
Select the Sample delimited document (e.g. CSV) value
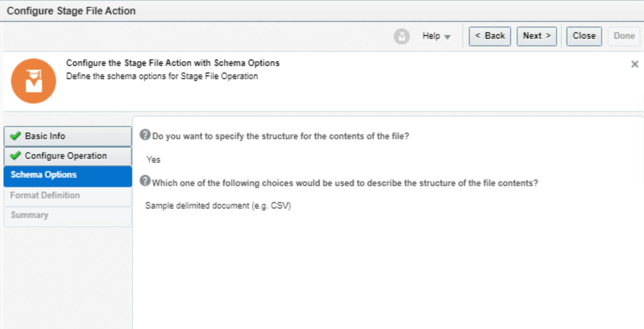click(x=218, y=206)
